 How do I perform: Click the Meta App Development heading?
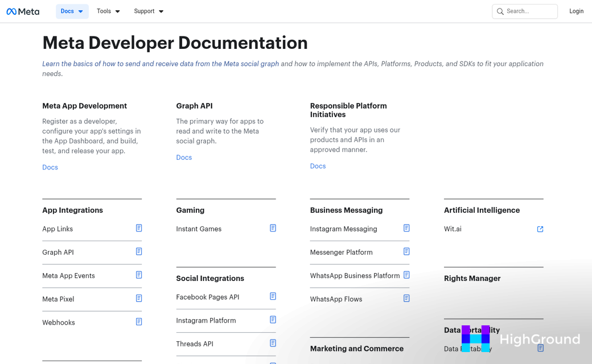click(x=85, y=106)
